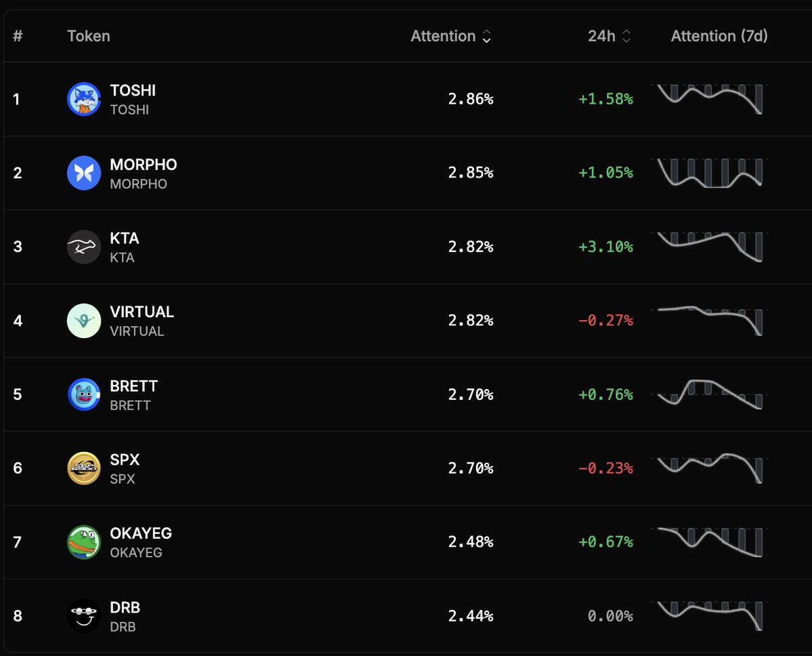Click the KTA 7-day attention sparkline
Image resolution: width=812 pixels, height=656 pixels.
(x=709, y=247)
